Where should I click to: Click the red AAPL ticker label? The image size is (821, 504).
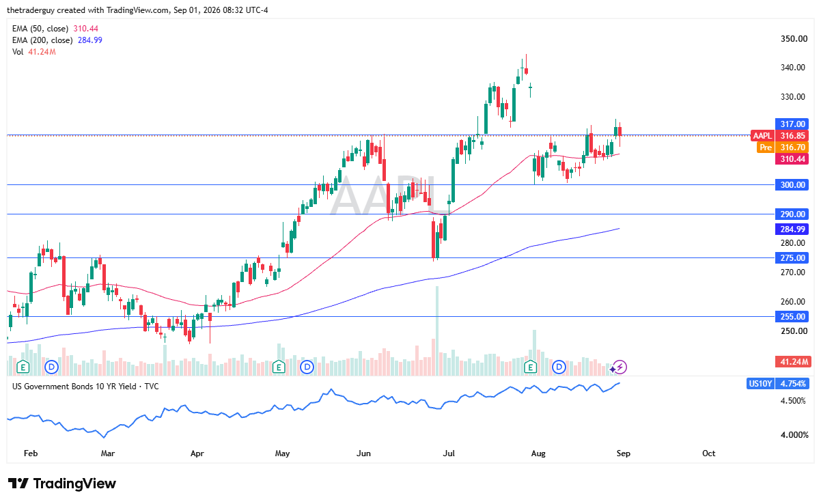pos(762,135)
